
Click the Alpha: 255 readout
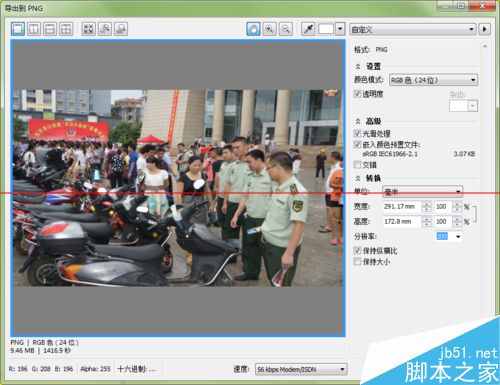click(x=95, y=369)
